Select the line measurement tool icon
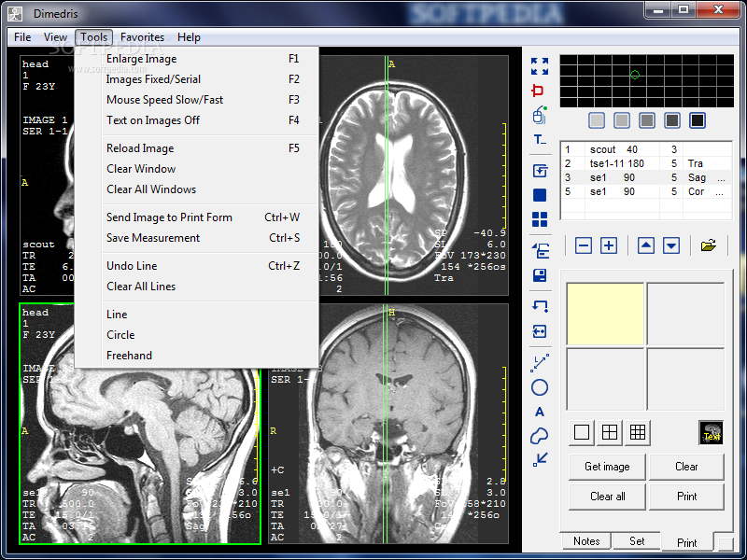The height and width of the screenshot is (560, 747). point(540,363)
